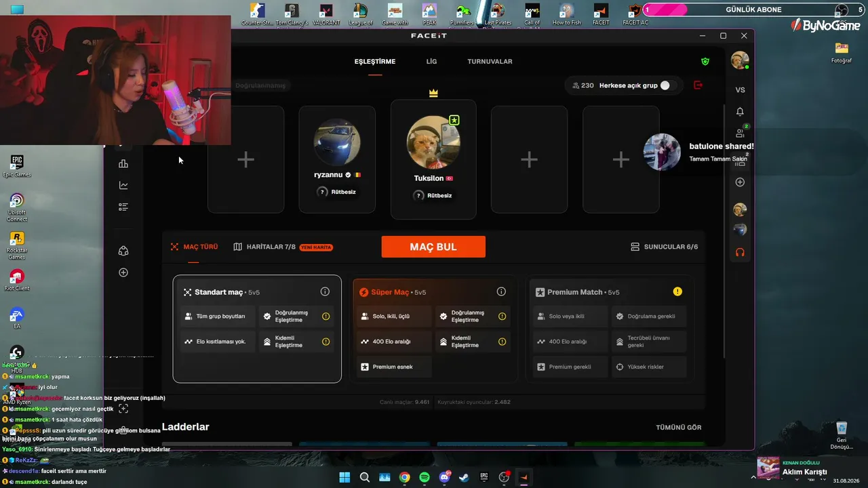
Task: Show info for Standart maç
Action: tap(325, 291)
